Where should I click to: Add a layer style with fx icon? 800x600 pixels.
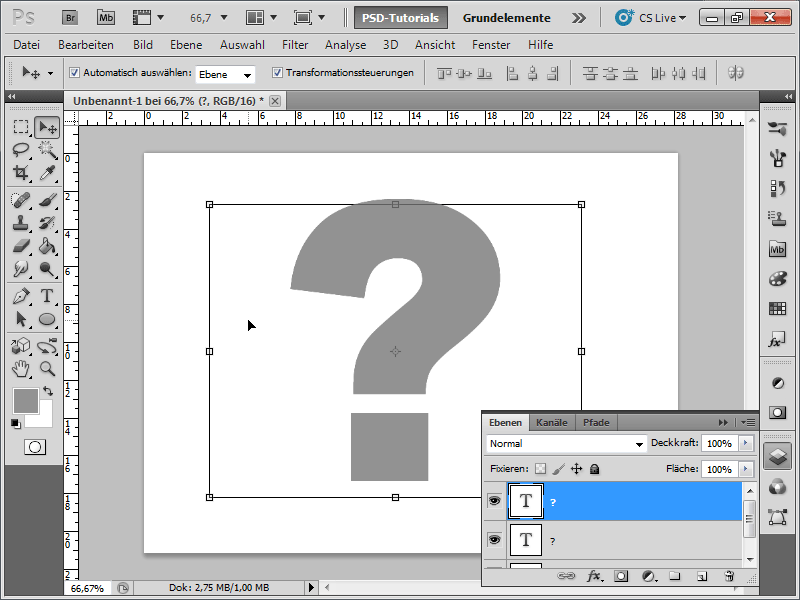point(593,577)
